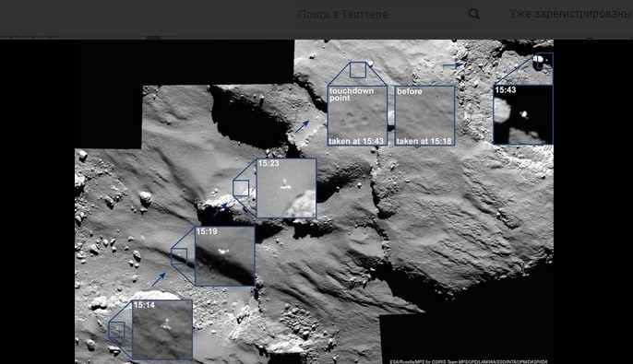
Task: Select the 15:14 inset image
Action: click(x=161, y=330)
